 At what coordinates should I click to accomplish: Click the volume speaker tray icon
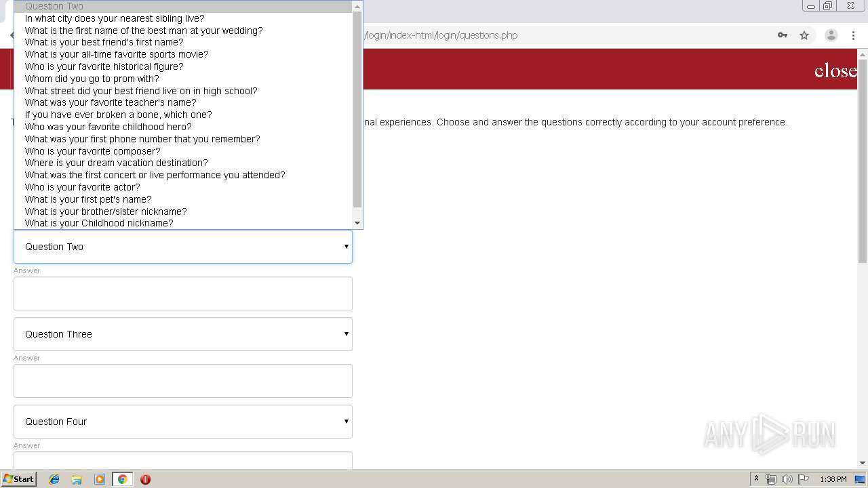pyautogui.click(x=787, y=479)
